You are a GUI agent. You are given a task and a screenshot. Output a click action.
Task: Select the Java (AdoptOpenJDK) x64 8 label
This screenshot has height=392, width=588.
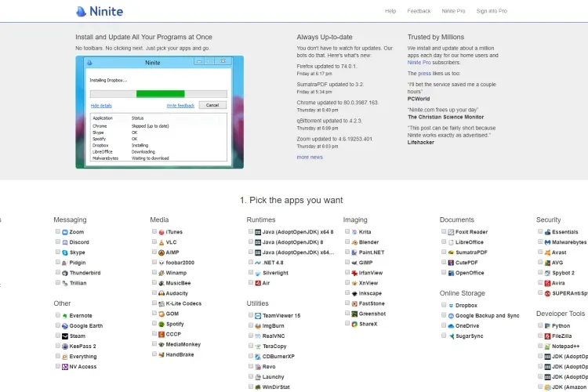[x=298, y=232]
